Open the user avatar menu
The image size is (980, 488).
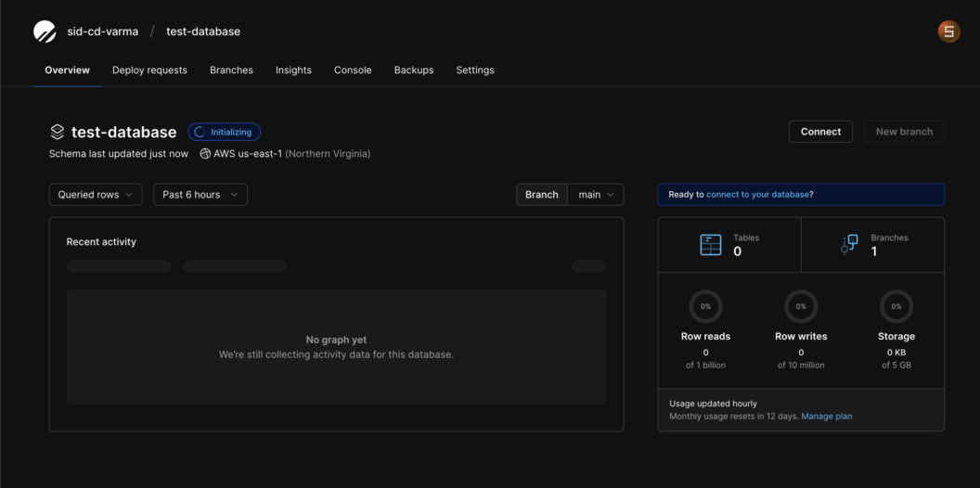[948, 32]
